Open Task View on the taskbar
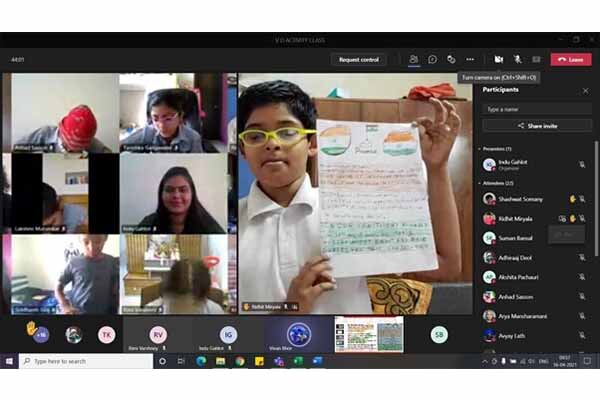Image resolution: width=600 pixels, height=400 pixels. (x=181, y=361)
